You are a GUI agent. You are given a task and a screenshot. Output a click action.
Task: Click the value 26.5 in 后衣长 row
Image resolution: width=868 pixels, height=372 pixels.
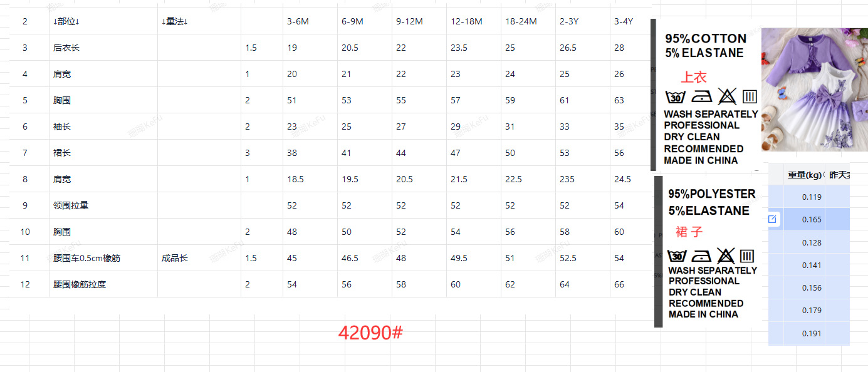[568, 48]
